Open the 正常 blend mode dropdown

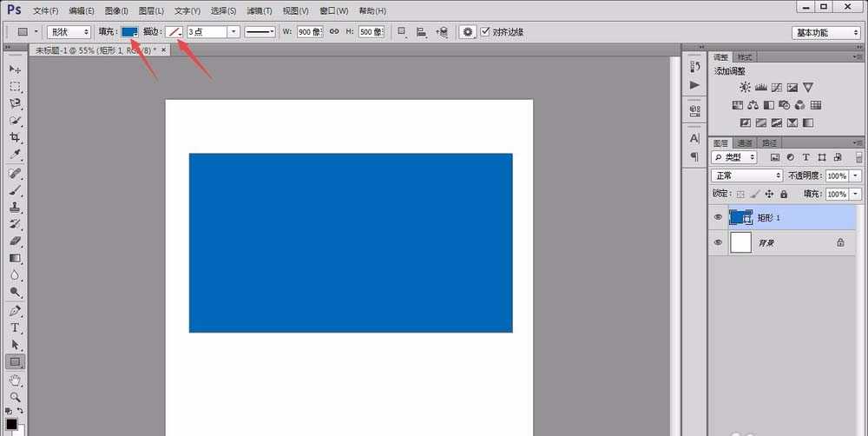[x=746, y=175]
